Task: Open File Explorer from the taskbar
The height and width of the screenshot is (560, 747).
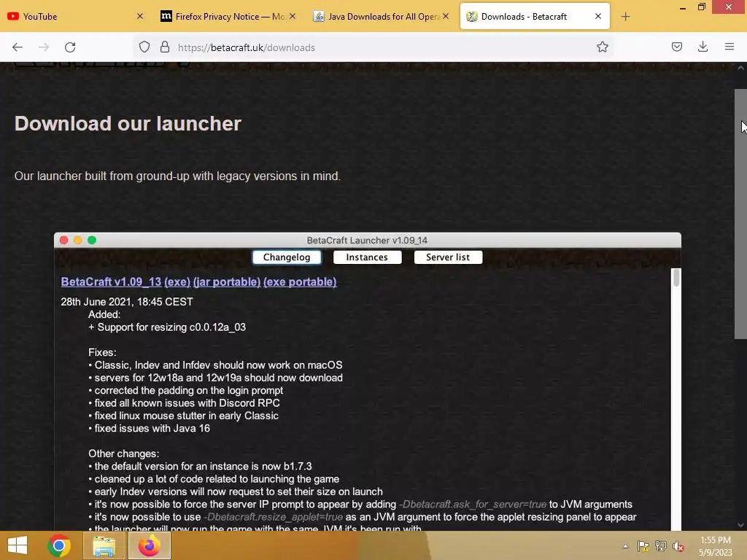Action: click(x=104, y=545)
